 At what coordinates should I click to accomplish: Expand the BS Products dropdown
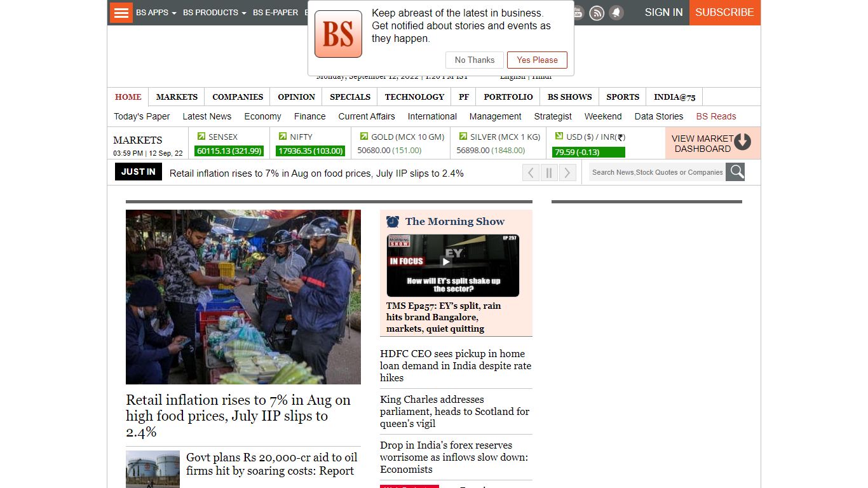point(215,13)
